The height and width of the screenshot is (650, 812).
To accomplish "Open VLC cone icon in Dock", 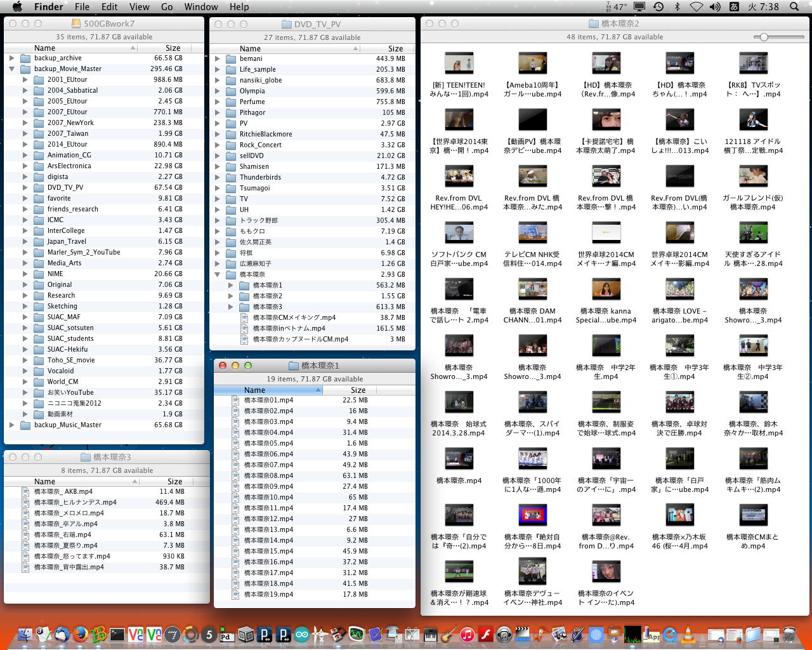I will [x=688, y=634].
